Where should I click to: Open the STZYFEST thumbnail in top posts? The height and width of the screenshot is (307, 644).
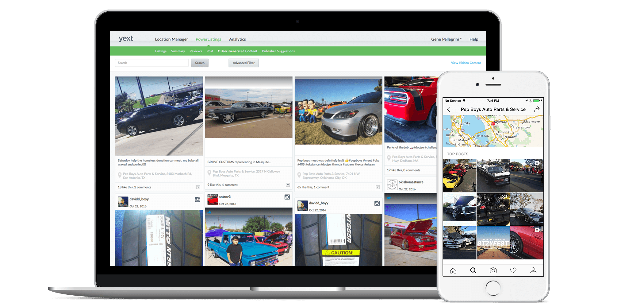click(493, 243)
